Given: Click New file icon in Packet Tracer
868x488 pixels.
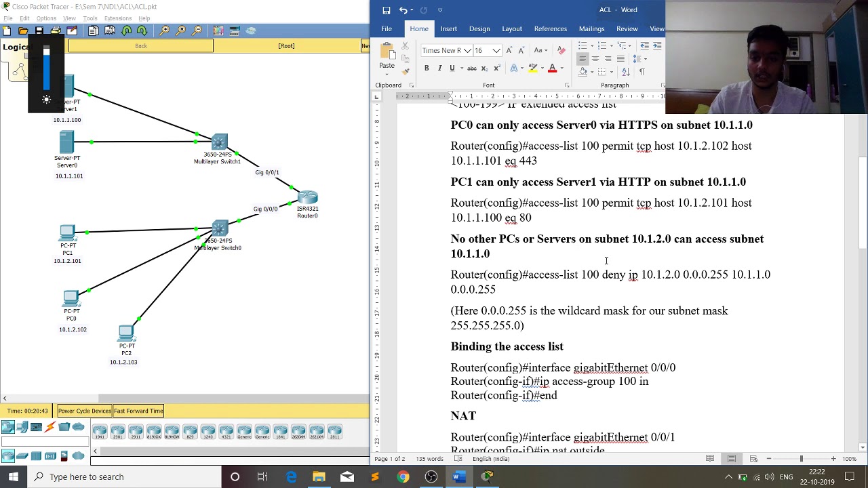Looking at the screenshot, I should pos(7,30).
